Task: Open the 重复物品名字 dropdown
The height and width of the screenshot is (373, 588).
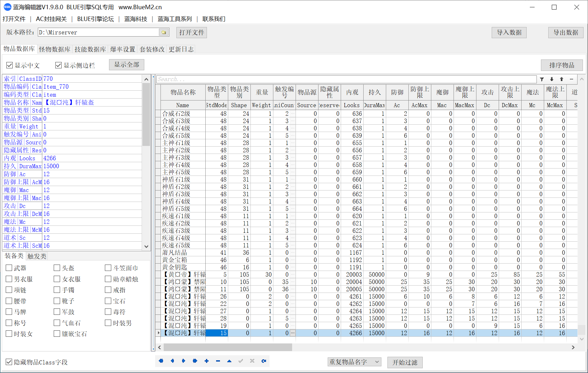Action: pos(354,362)
